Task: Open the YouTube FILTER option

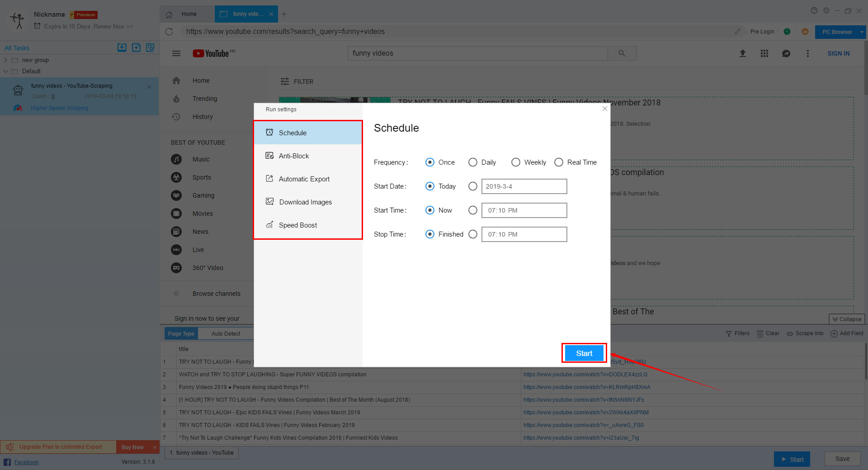Action: (297, 81)
